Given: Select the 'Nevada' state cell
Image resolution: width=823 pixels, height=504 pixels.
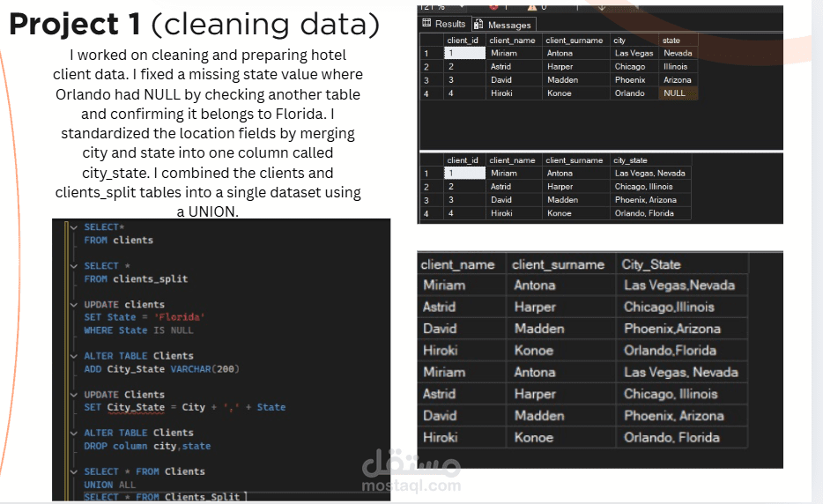Looking at the screenshot, I should (678, 53).
